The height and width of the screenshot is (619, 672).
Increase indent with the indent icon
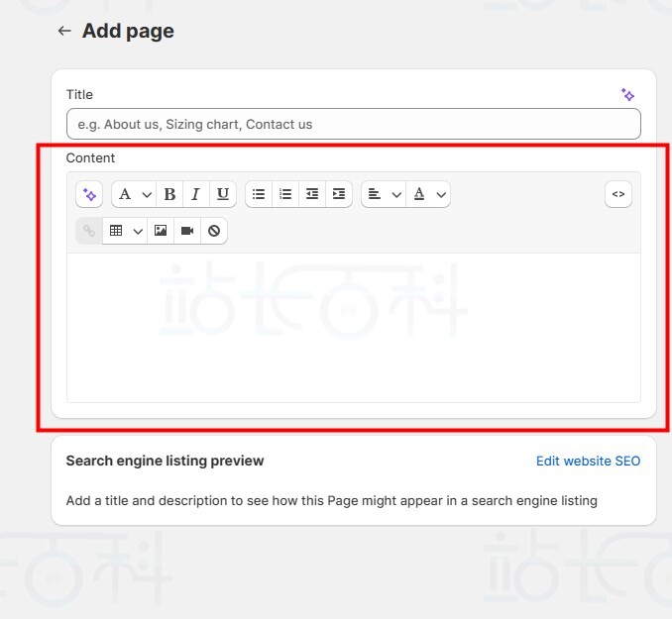tap(339, 194)
